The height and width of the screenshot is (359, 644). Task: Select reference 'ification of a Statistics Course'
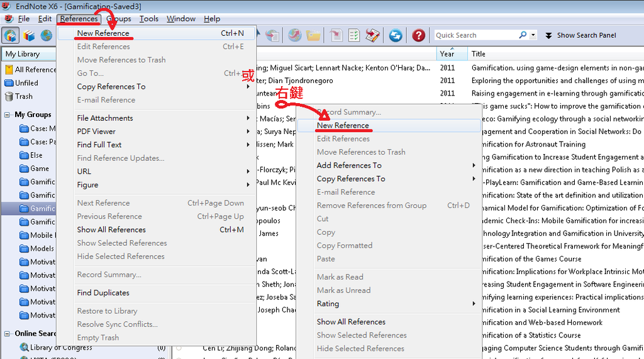(x=531, y=335)
